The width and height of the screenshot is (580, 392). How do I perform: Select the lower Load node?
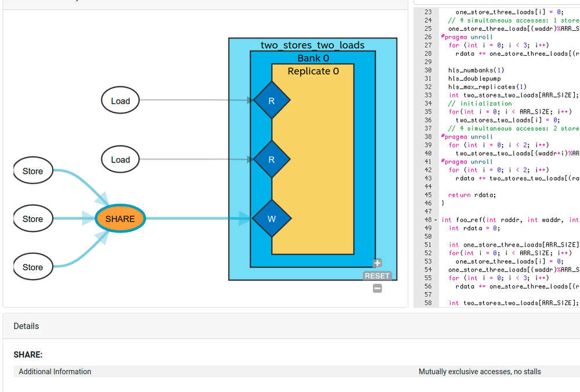pyautogui.click(x=120, y=159)
